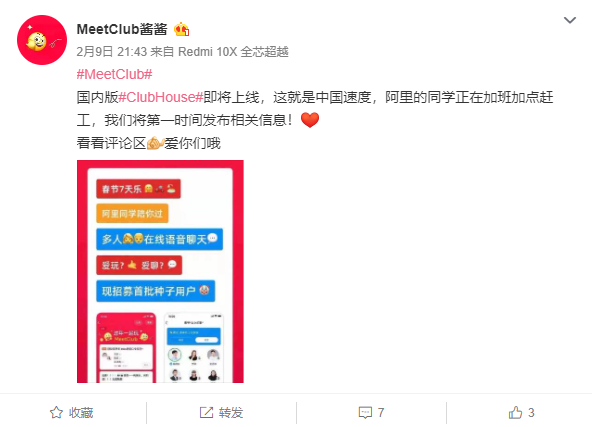Expand the post options chevron menu
The width and height of the screenshot is (592, 427).
pyautogui.click(x=570, y=20)
